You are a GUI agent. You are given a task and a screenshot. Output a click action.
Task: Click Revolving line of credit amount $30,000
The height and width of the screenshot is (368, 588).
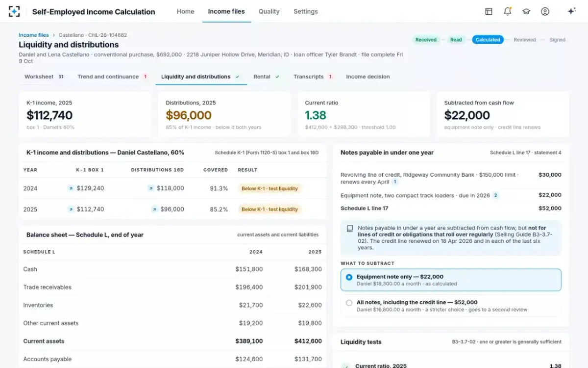coord(550,175)
